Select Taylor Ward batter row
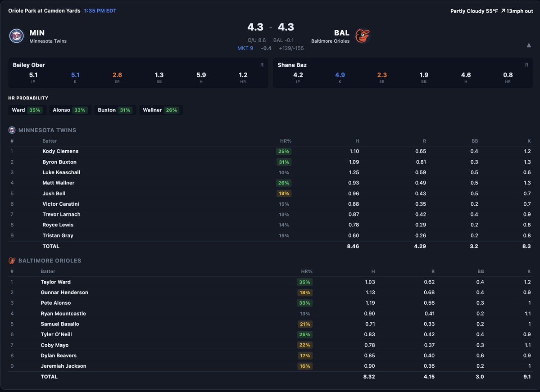540x392 pixels. [270, 282]
